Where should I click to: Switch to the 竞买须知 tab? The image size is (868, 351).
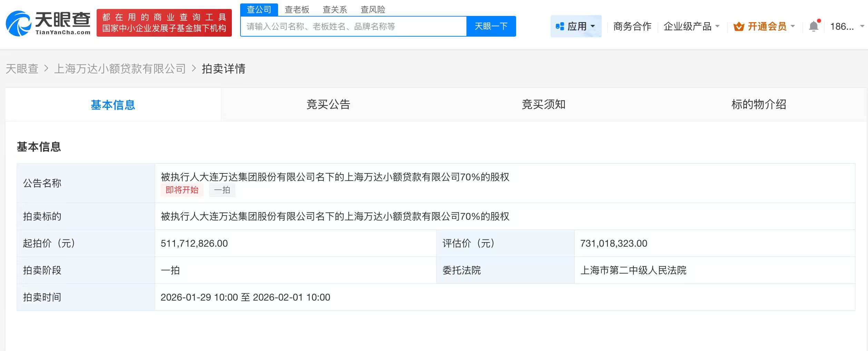(x=543, y=105)
